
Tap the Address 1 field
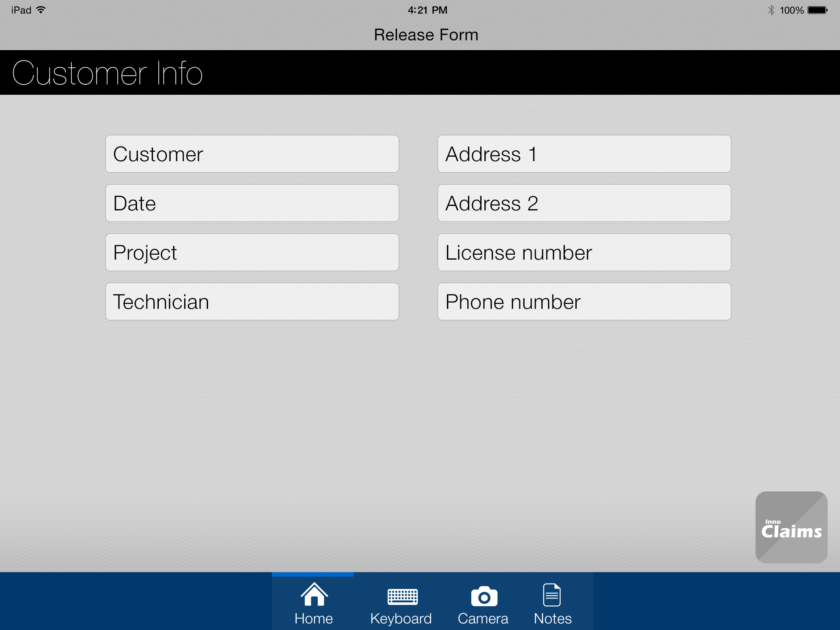[x=584, y=153]
